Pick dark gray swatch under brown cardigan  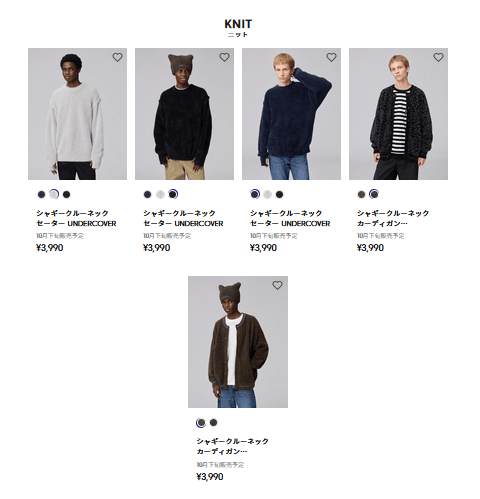coord(214,423)
